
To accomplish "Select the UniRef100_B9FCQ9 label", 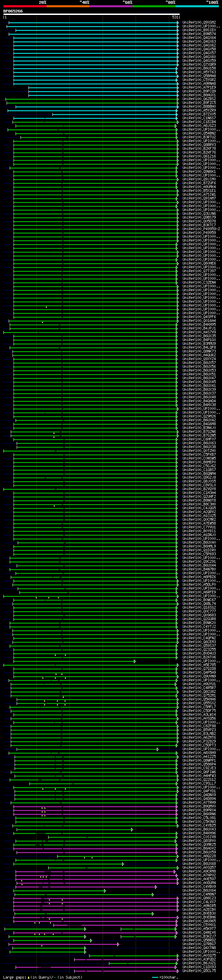I will coord(199,91).
